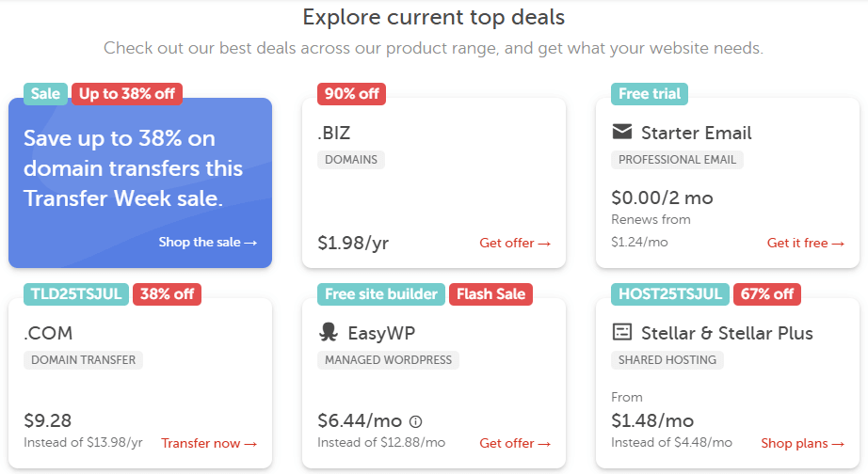Click the info icon next to $6.44/mo

[x=416, y=421]
